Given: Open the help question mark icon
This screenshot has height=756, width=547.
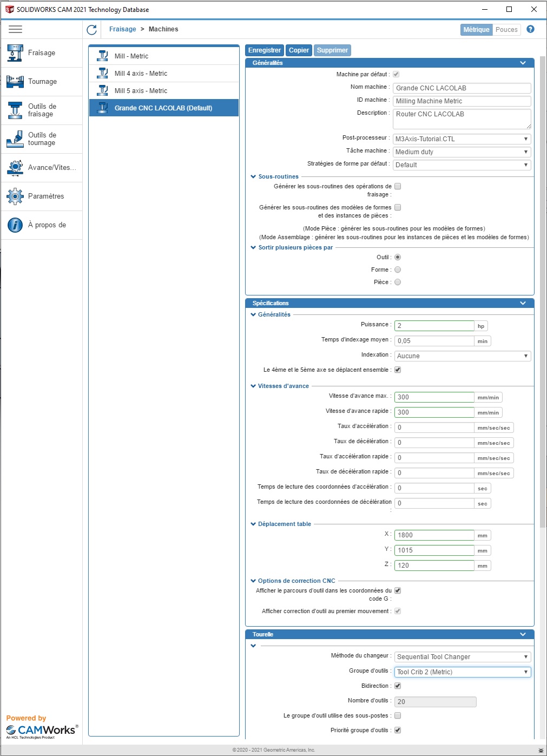Looking at the screenshot, I should point(530,29).
